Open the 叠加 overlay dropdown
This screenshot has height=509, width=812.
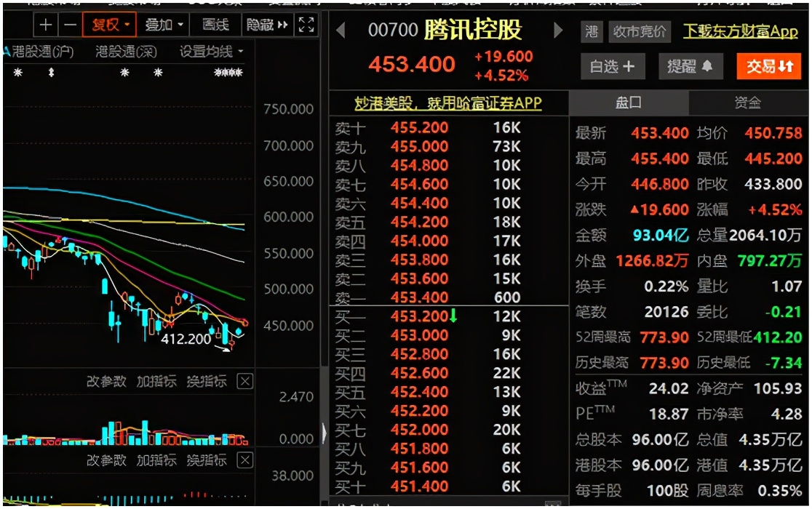(x=164, y=25)
